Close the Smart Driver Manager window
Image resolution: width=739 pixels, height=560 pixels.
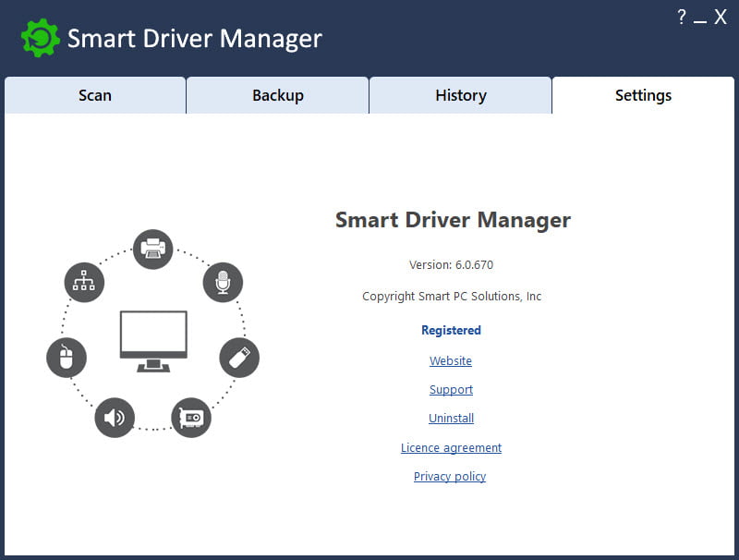[721, 17]
